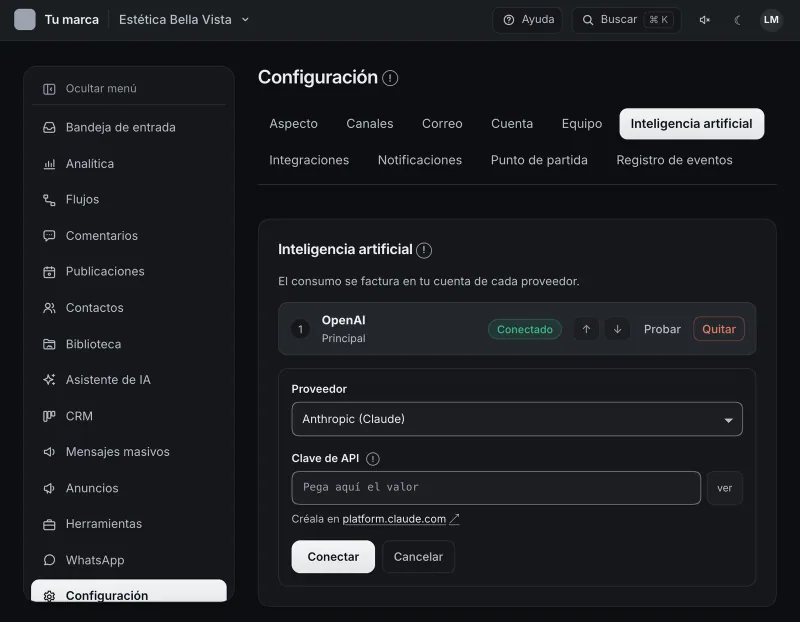
Task: Click the Cancelar button
Action: [418, 557]
